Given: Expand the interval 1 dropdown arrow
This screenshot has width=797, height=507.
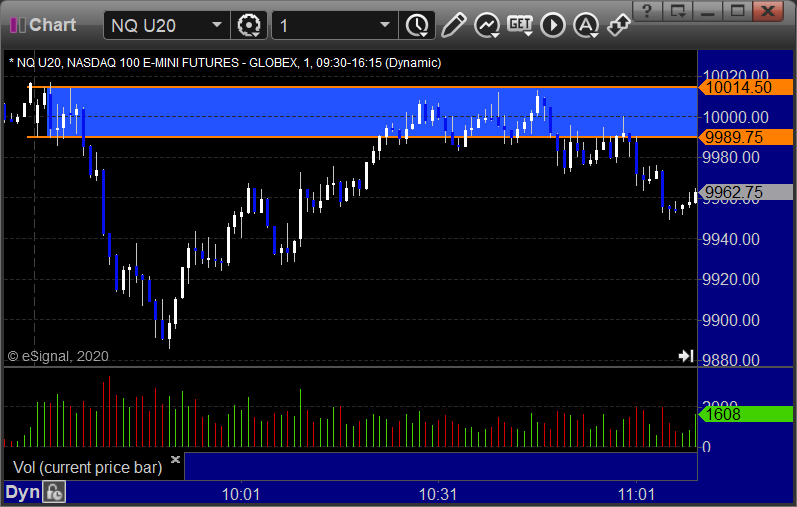Looking at the screenshot, I should [x=385, y=25].
